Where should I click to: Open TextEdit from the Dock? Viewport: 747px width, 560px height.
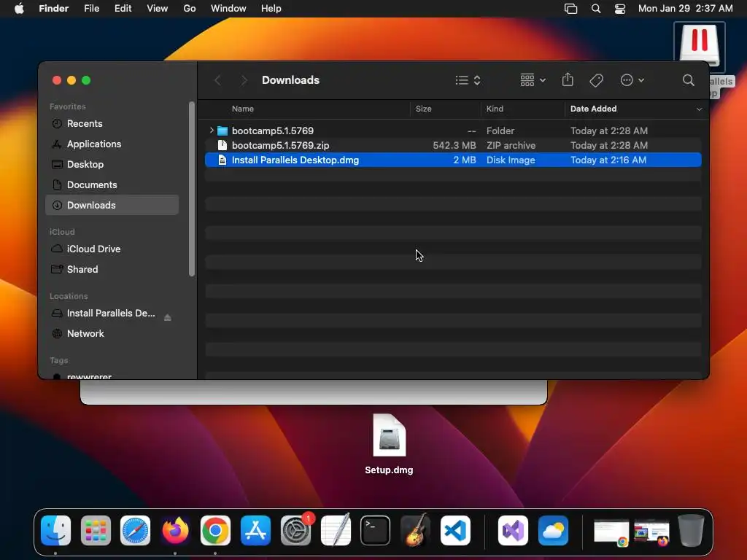coord(336,531)
